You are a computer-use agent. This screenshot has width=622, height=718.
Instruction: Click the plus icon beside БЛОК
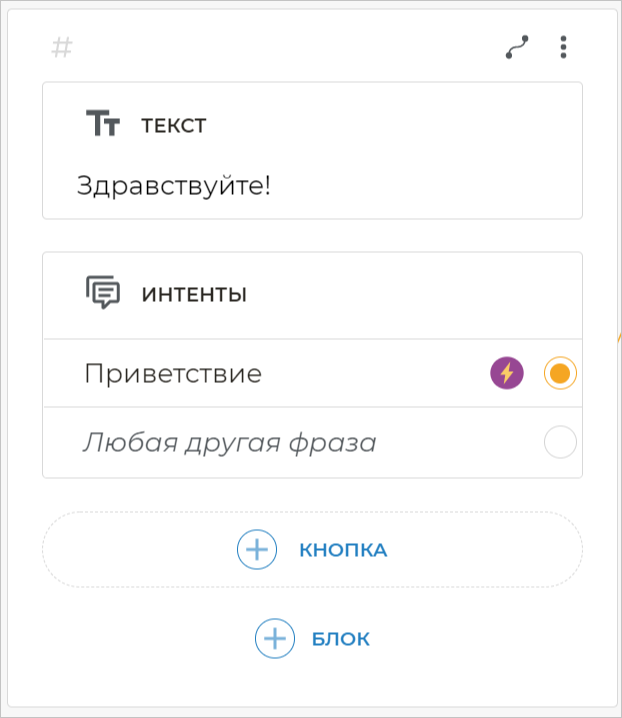click(274, 638)
